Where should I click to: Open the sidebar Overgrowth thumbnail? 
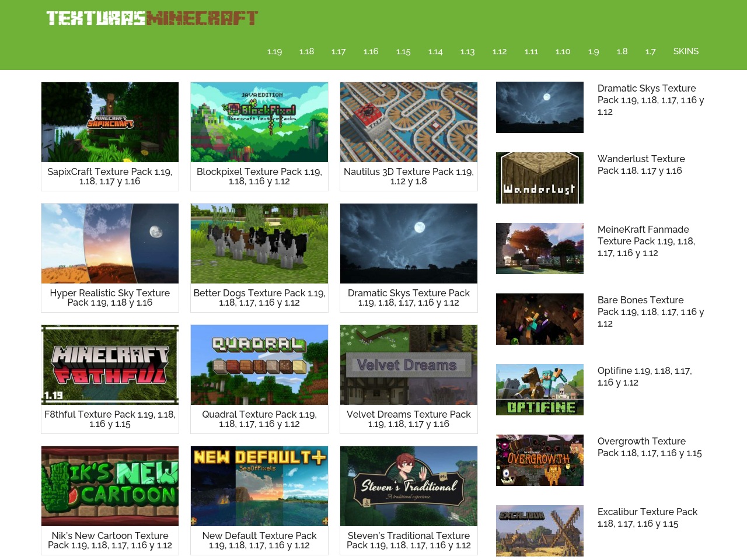(540, 460)
